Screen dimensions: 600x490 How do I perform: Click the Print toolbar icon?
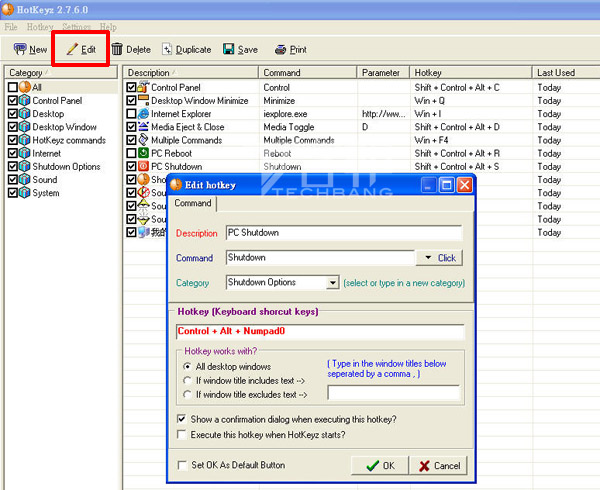(x=281, y=49)
